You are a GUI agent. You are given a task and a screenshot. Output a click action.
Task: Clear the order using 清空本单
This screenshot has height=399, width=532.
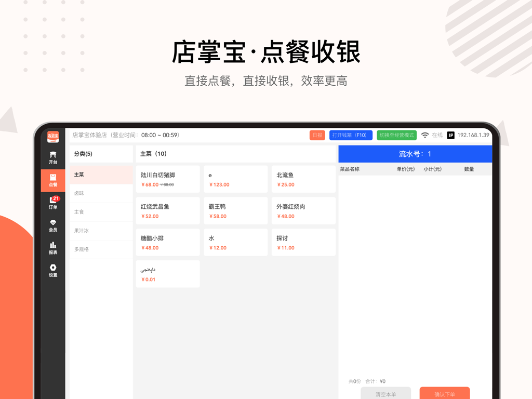tap(385, 393)
